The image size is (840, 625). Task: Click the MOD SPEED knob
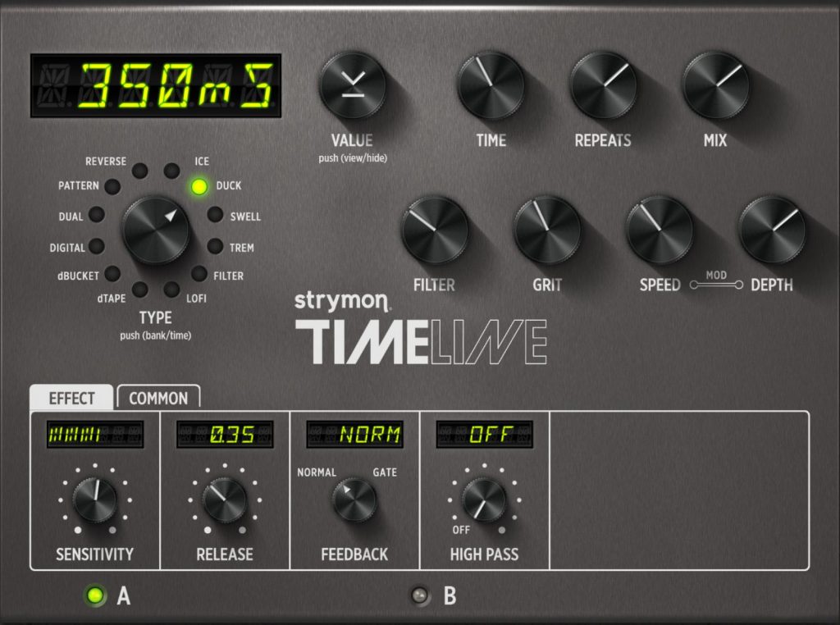(x=660, y=230)
